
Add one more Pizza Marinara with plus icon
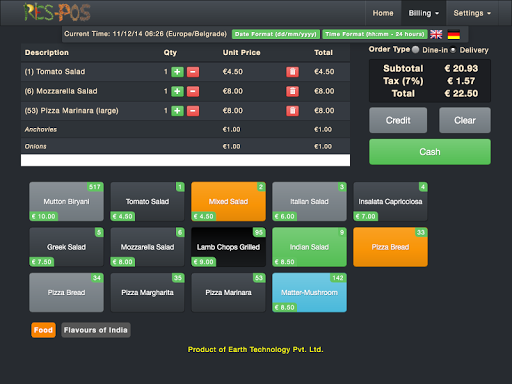pos(177,111)
